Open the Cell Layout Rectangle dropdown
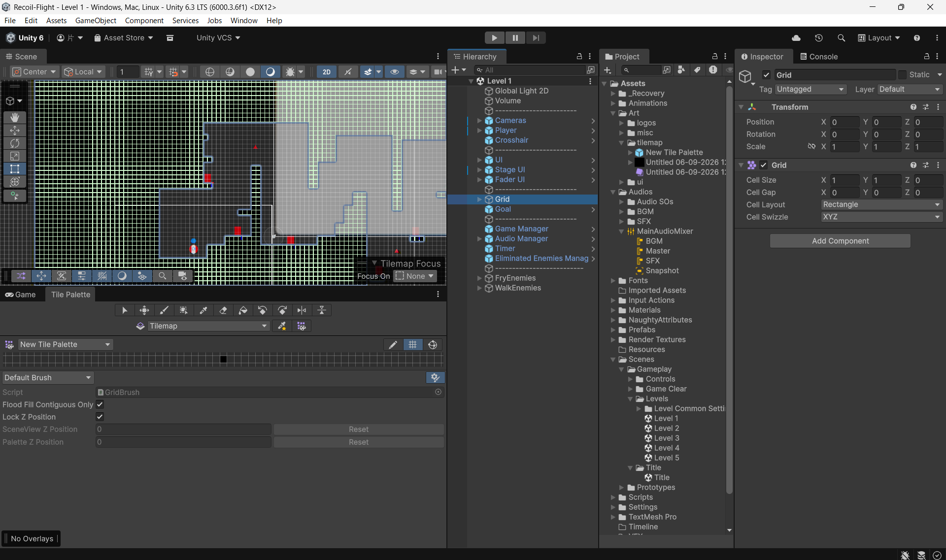The height and width of the screenshot is (560, 946). (x=882, y=204)
